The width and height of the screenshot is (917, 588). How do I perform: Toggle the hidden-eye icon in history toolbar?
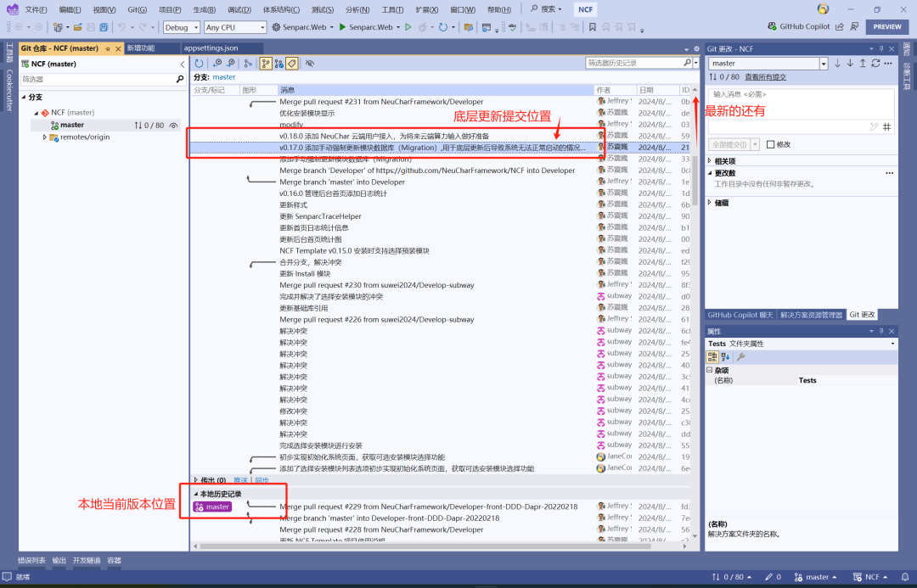pos(310,63)
